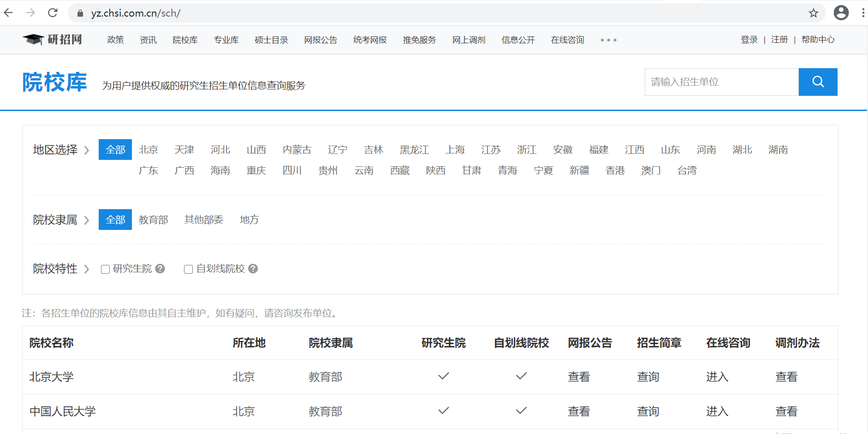Filter affiliation by 教育部
The height and width of the screenshot is (434, 868).
(x=154, y=220)
